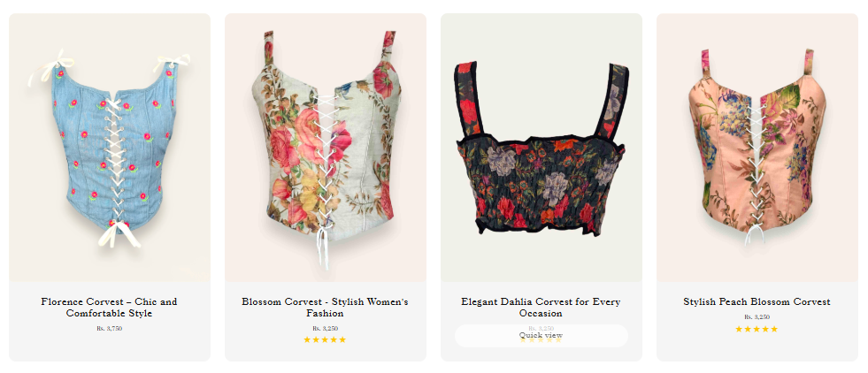The width and height of the screenshot is (868, 373).
Task: Click the Rs. 3,250 price under Blossom Corvest
Action: (326, 328)
